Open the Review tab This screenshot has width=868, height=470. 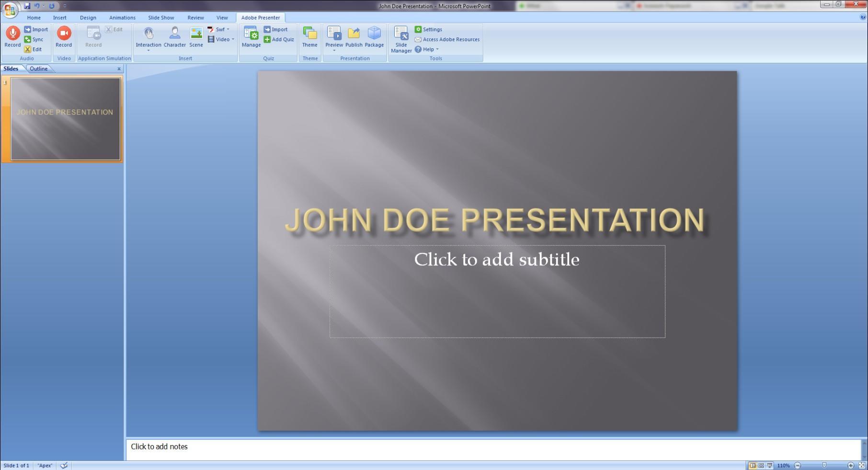[195, 18]
